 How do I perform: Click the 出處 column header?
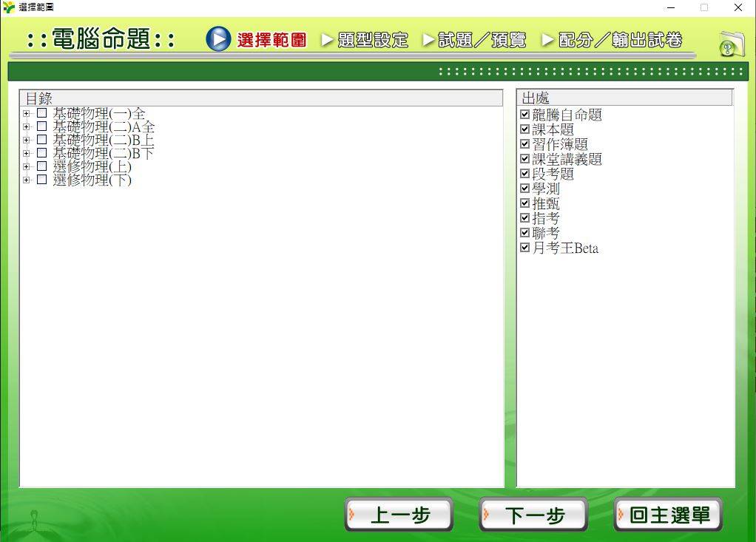pos(625,98)
